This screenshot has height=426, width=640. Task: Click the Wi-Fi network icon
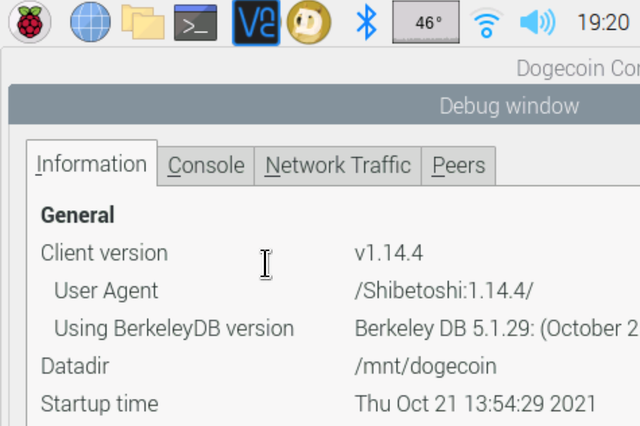tap(486, 23)
